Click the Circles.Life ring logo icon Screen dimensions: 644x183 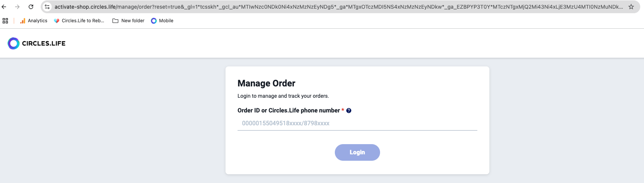click(14, 43)
